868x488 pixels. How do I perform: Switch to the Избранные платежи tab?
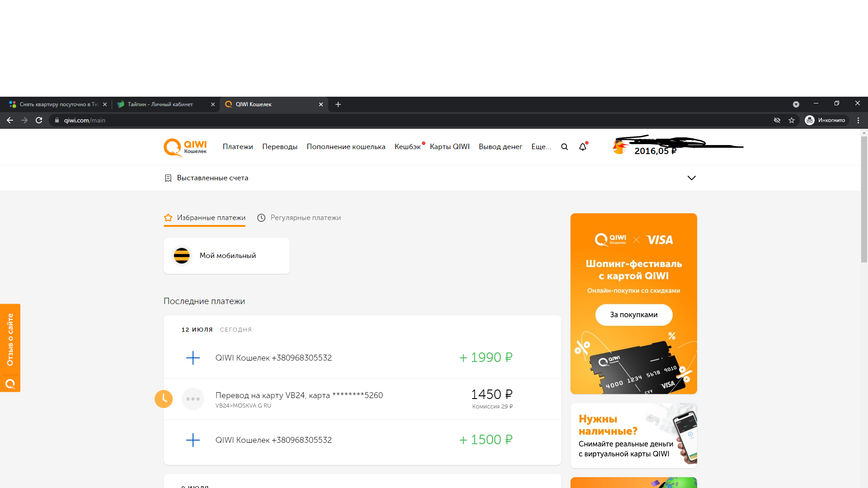pos(204,218)
